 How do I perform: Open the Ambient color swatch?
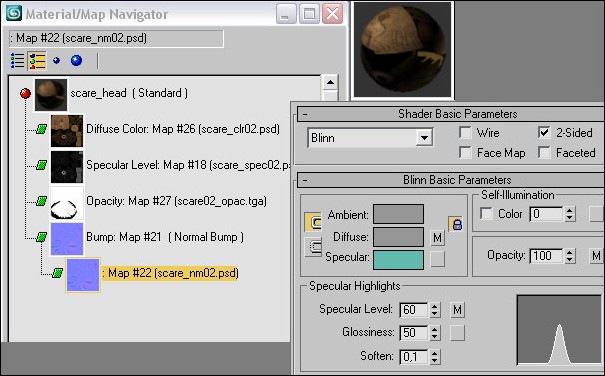398,214
